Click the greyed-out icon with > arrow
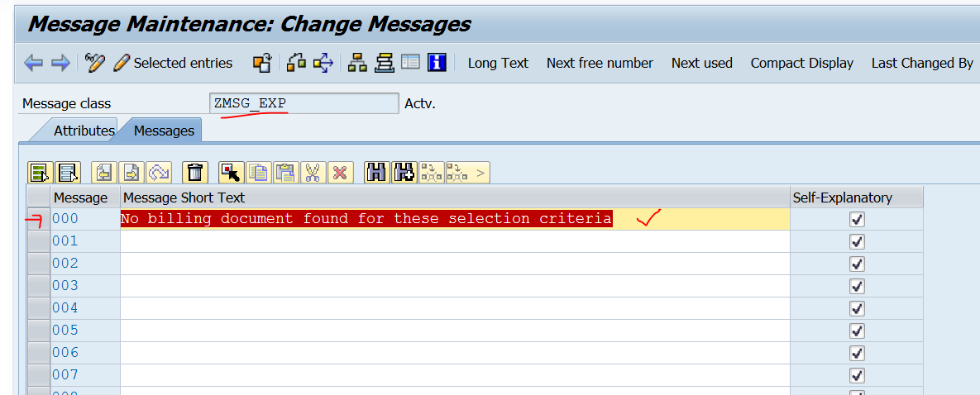The width and height of the screenshot is (980, 395). pyautogui.click(x=467, y=173)
